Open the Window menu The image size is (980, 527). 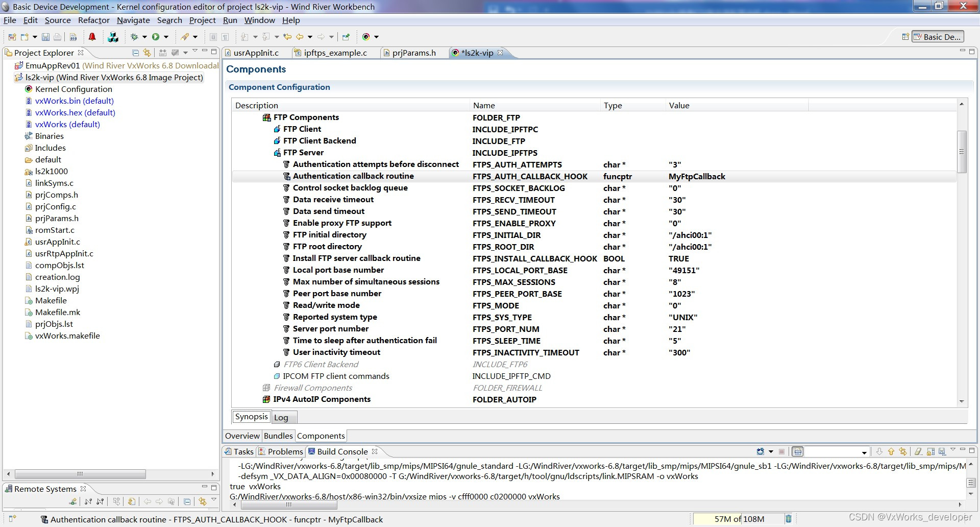point(259,20)
